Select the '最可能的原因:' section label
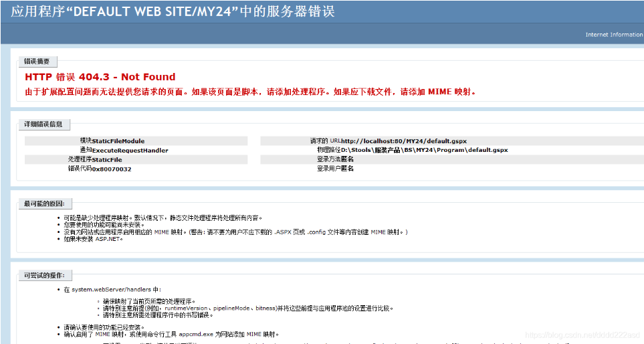Image resolution: width=644 pixels, height=344 pixels. pos(44,203)
